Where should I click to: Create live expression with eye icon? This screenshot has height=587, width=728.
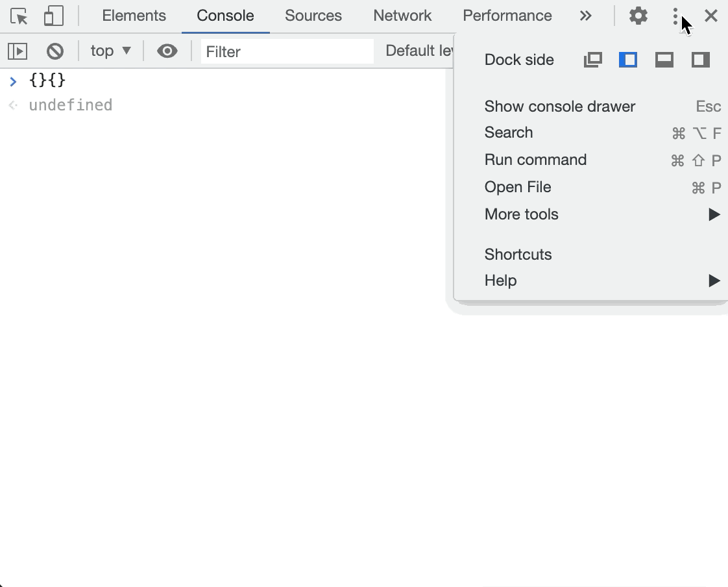click(167, 51)
